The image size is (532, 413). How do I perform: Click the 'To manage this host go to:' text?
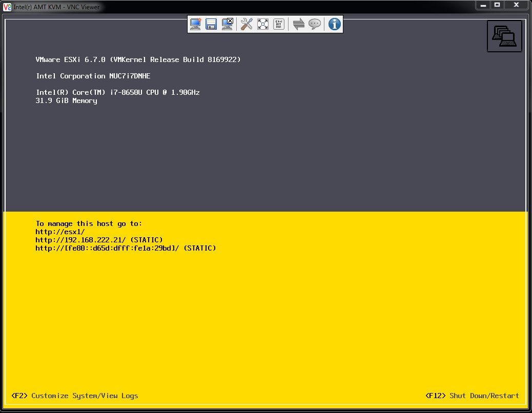(x=89, y=223)
